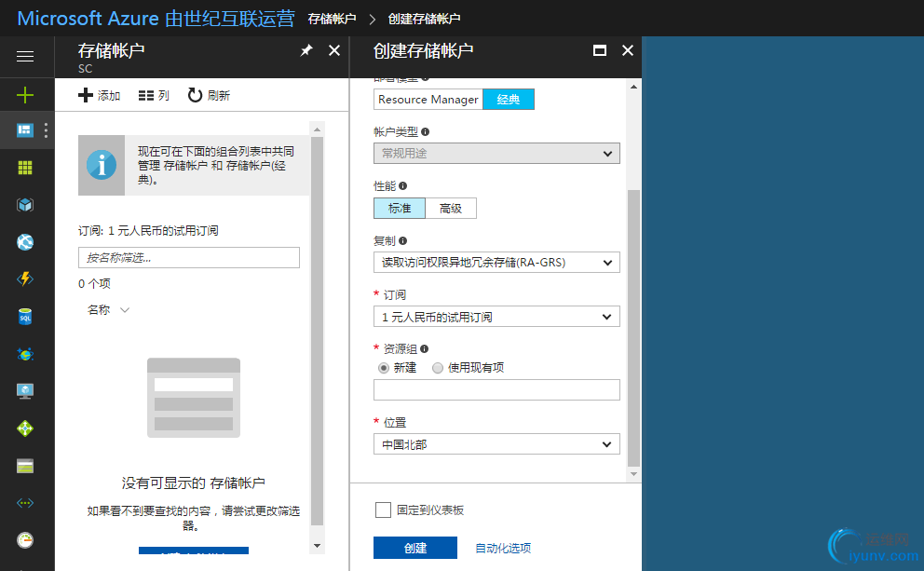Open Resource groups cube icon
Viewport: 924px width, 571px height.
coord(25,205)
